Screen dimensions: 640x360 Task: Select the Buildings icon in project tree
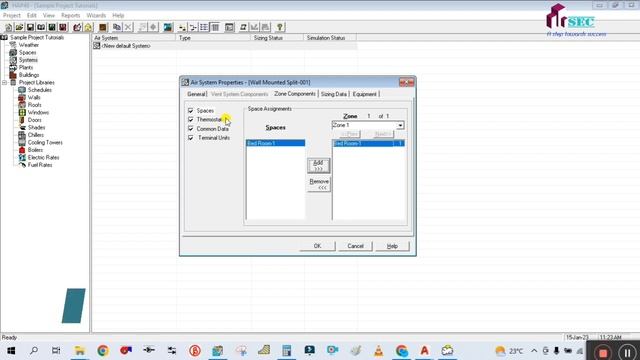click(13, 75)
